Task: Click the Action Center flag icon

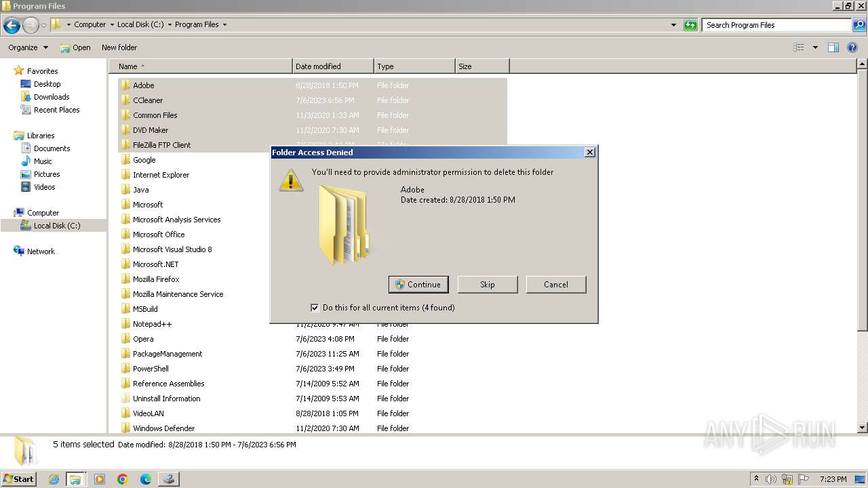Action: click(x=804, y=479)
